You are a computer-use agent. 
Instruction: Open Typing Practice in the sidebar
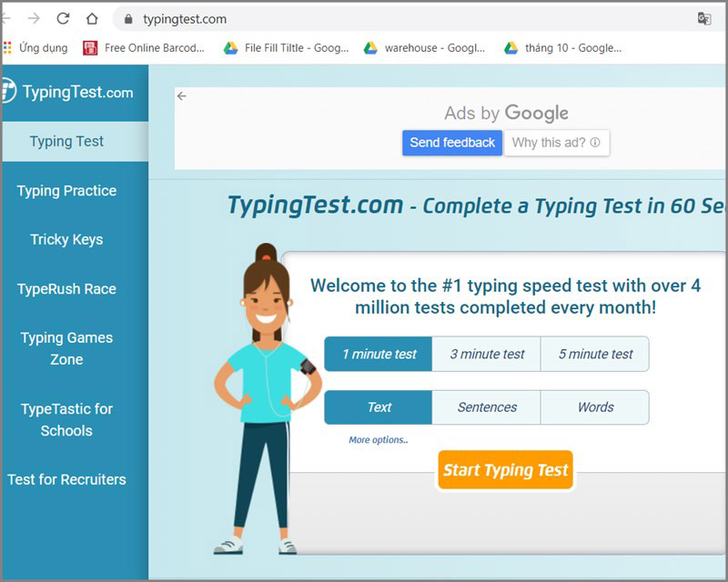tap(66, 191)
